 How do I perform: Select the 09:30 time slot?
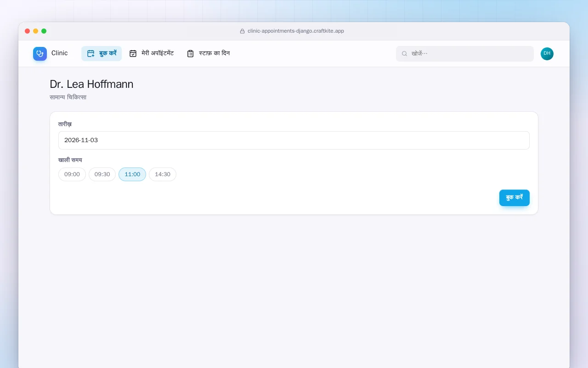[x=102, y=174]
